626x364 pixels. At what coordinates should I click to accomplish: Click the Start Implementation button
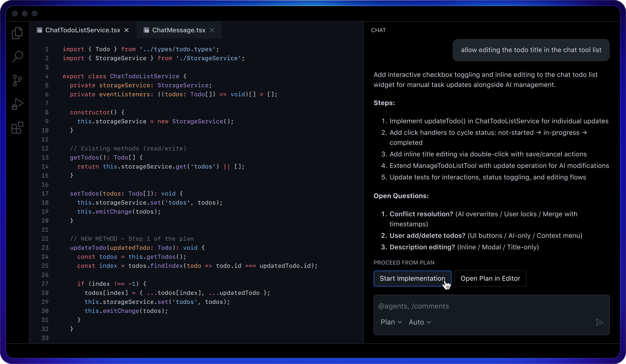click(x=412, y=278)
